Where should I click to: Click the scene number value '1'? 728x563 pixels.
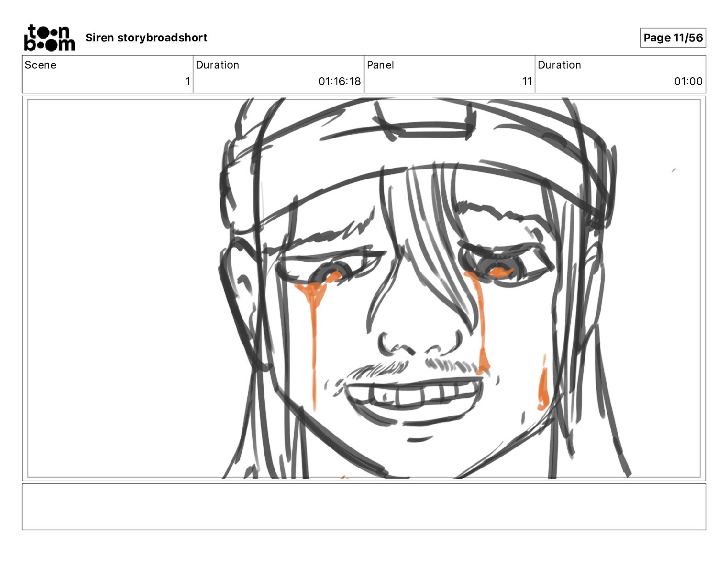(188, 81)
